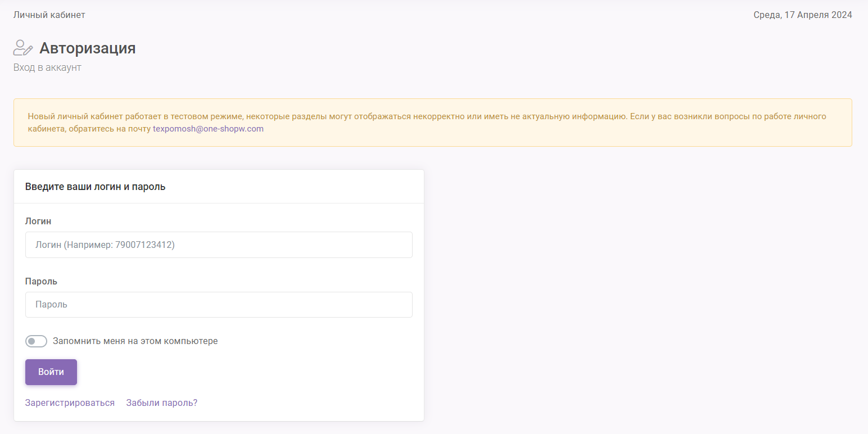Toggle the Запомнить меня на этом компьютере switch

[36, 341]
